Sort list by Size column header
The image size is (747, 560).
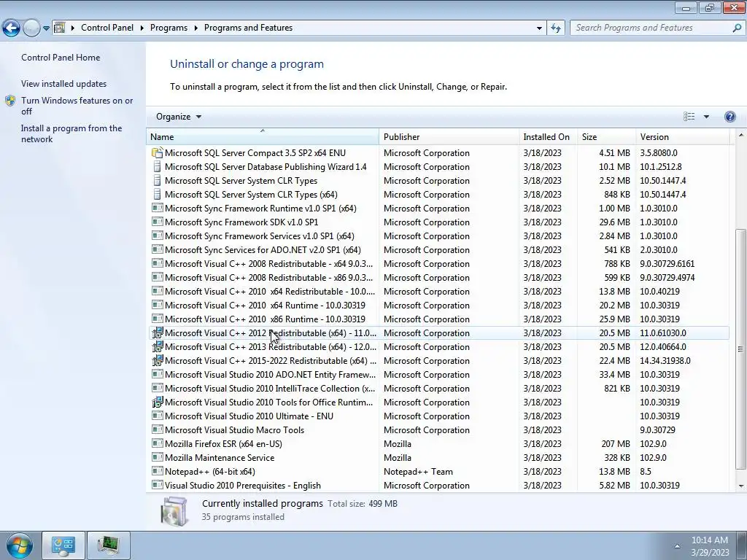(606, 137)
